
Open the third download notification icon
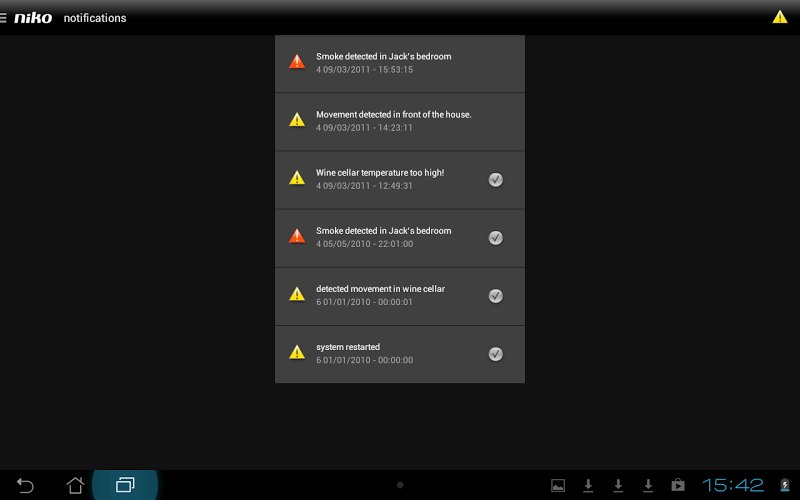click(x=648, y=486)
